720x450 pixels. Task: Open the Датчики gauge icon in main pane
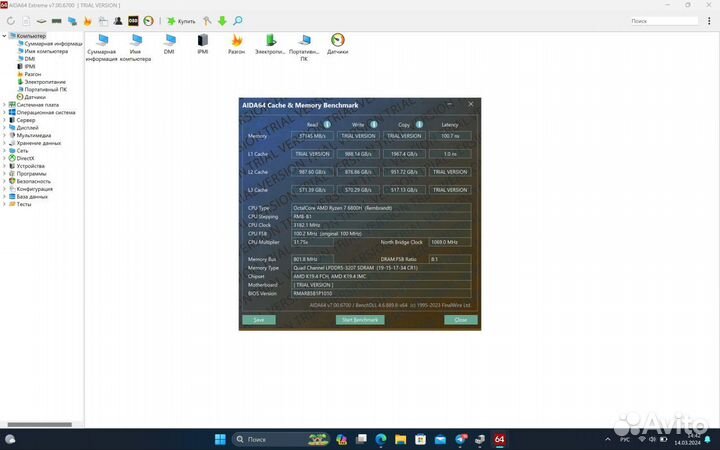click(338, 44)
